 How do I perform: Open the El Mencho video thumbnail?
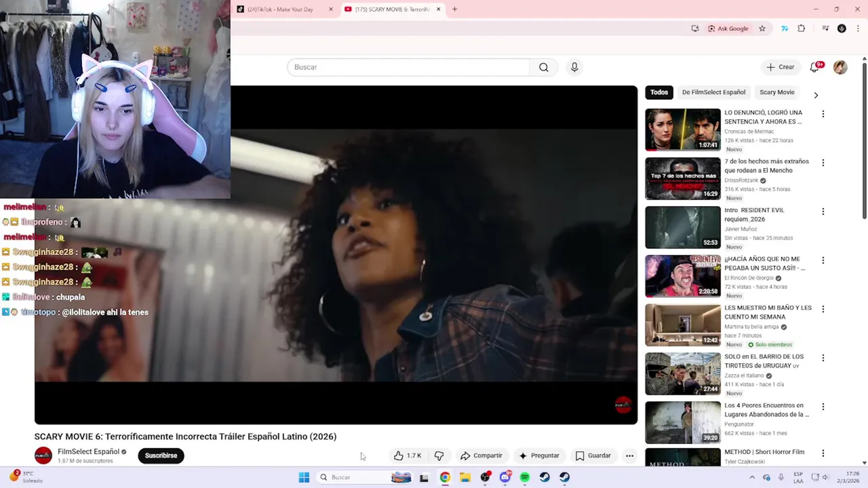pos(683,178)
